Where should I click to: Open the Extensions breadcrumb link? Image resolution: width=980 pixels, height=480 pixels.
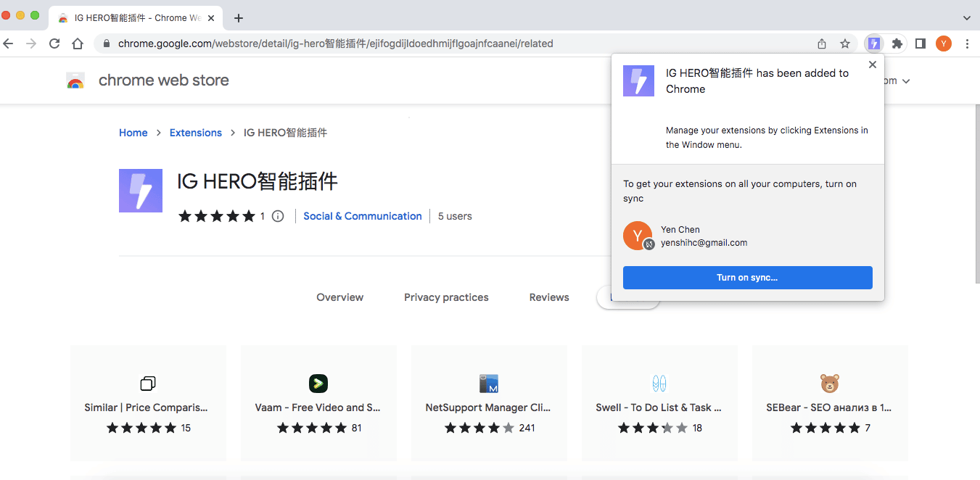point(196,133)
